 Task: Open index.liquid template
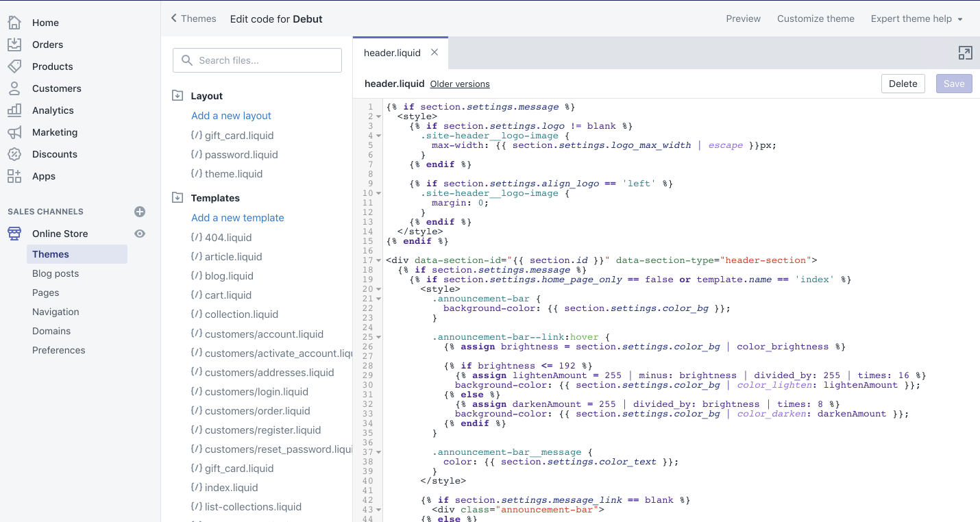click(232, 488)
